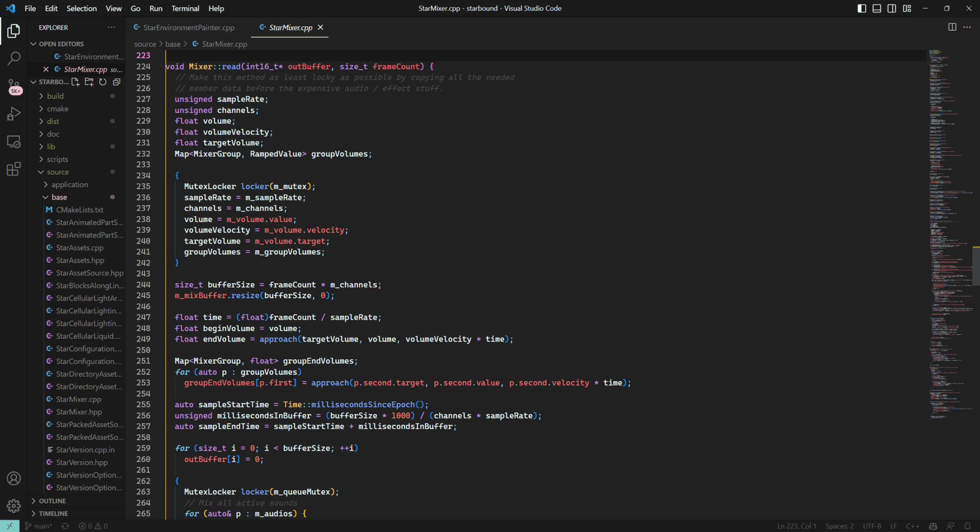Collapse the STARBOUND folder section

point(50,82)
